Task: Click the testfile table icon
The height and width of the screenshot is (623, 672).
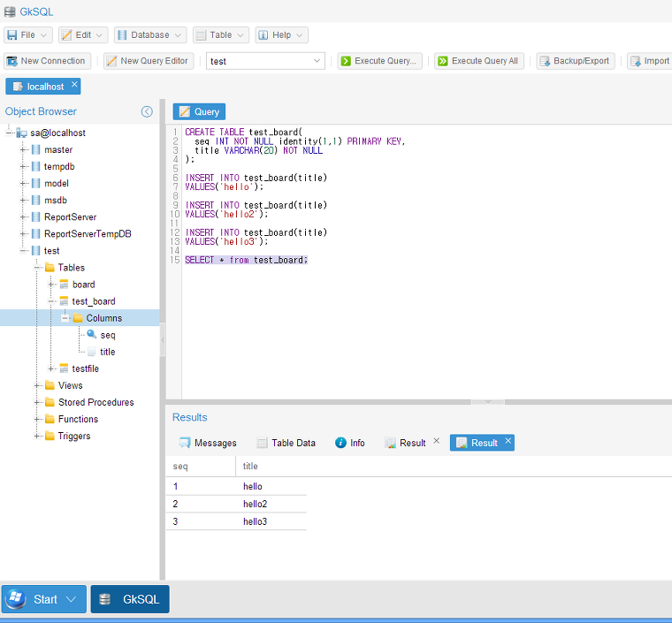Action: [64, 368]
